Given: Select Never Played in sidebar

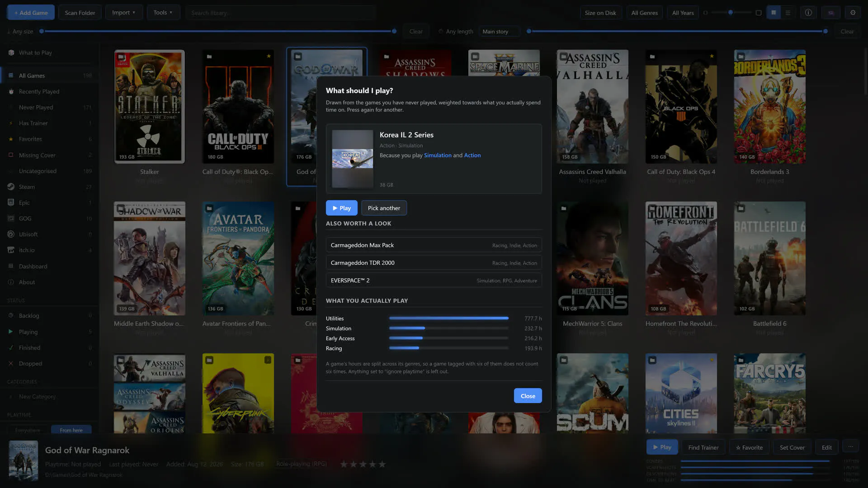Looking at the screenshot, I should [50, 107].
